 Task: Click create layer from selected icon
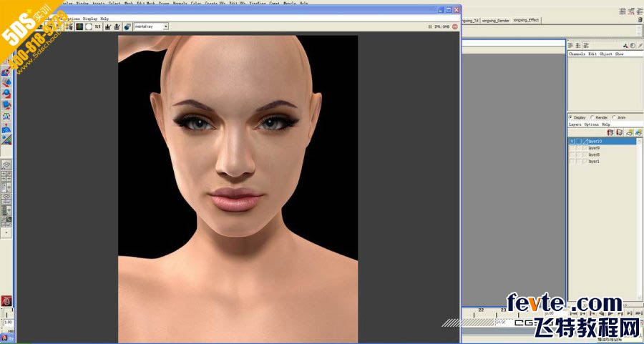coord(638,132)
